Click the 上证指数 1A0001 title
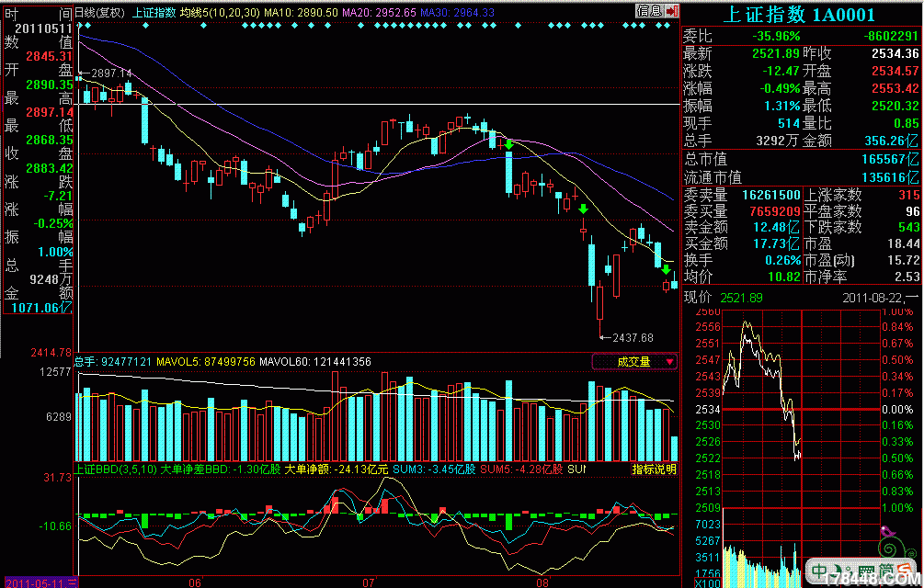924x588 pixels. click(x=798, y=15)
